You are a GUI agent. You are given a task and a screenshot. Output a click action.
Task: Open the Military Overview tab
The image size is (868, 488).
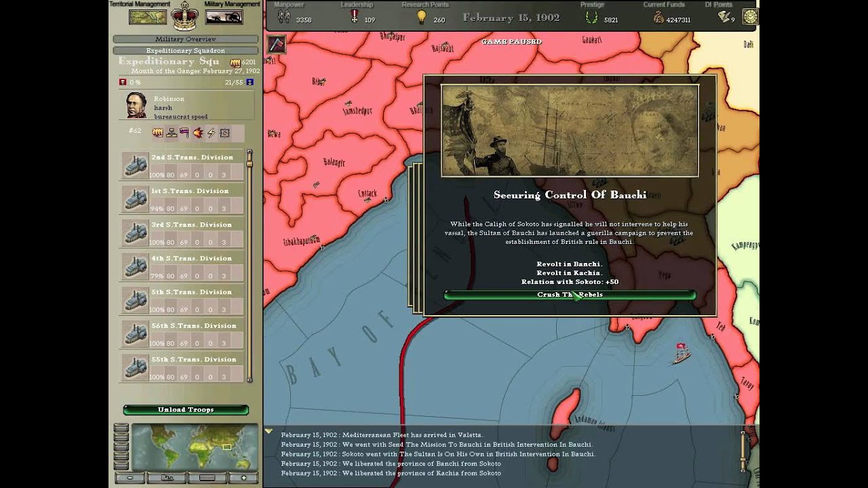point(185,39)
